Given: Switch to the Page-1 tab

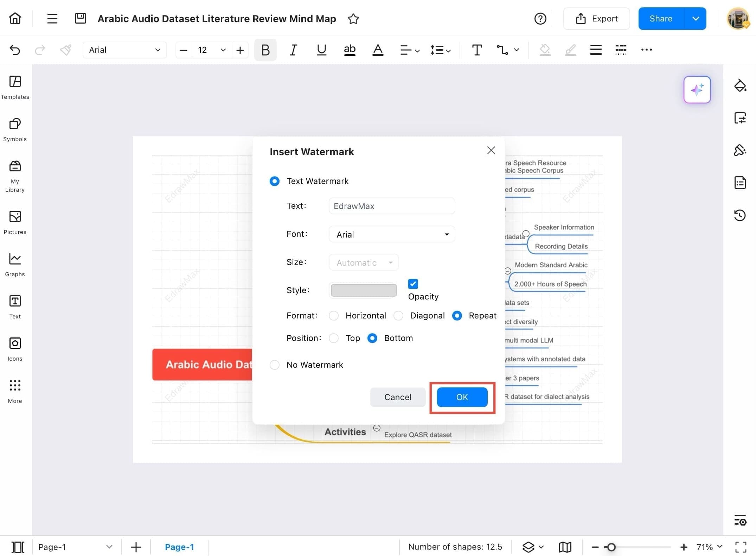Looking at the screenshot, I should coord(180,546).
